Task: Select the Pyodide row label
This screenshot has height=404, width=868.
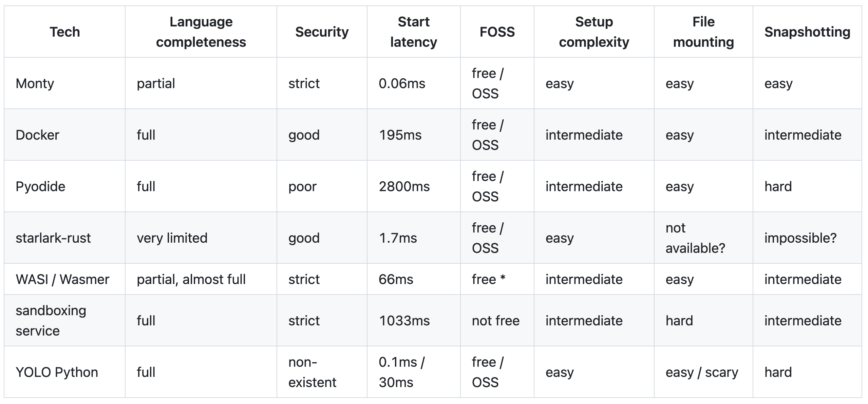Action: click(40, 186)
